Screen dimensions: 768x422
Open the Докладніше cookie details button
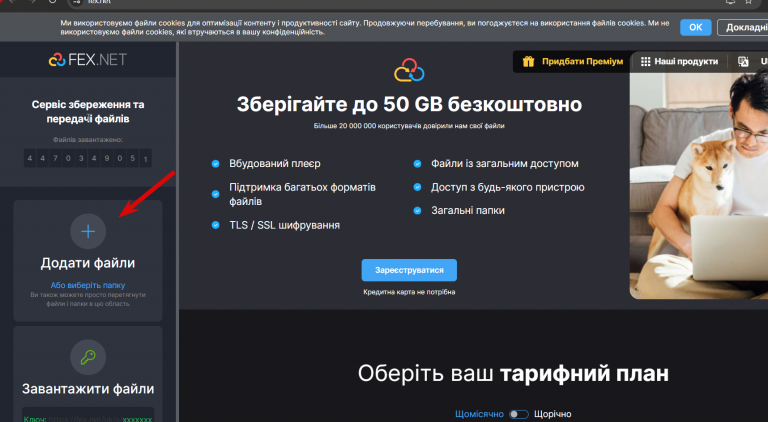point(743,27)
